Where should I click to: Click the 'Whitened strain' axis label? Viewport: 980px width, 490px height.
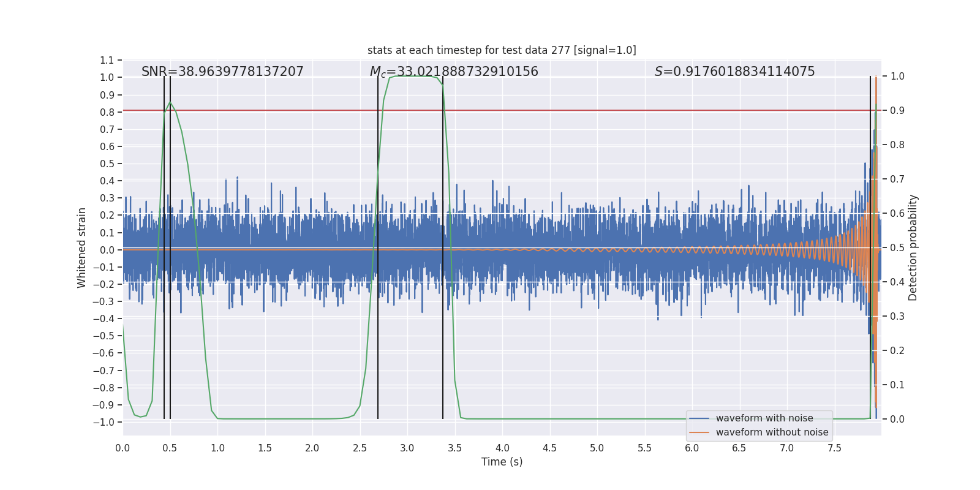coord(82,247)
